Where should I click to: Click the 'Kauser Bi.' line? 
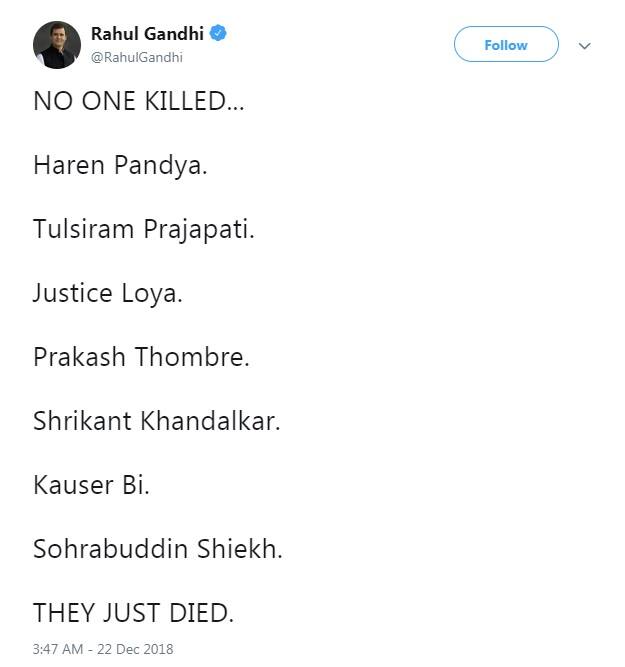click(91, 485)
